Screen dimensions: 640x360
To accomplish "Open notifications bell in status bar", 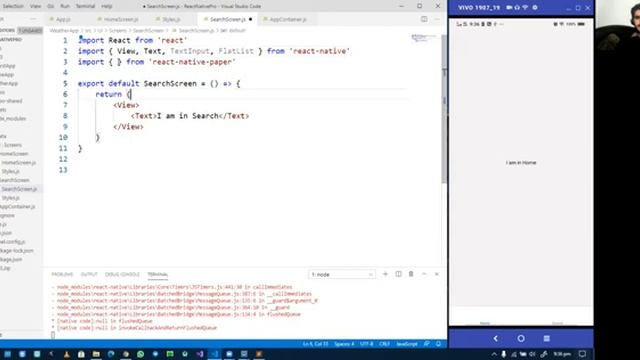I will click(x=438, y=344).
